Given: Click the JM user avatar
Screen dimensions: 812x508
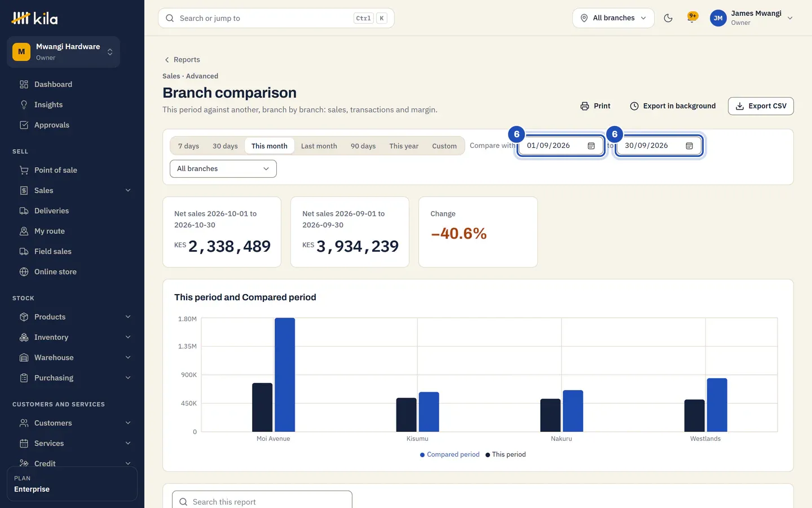Looking at the screenshot, I should pyautogui.click(x=718, y=18).
